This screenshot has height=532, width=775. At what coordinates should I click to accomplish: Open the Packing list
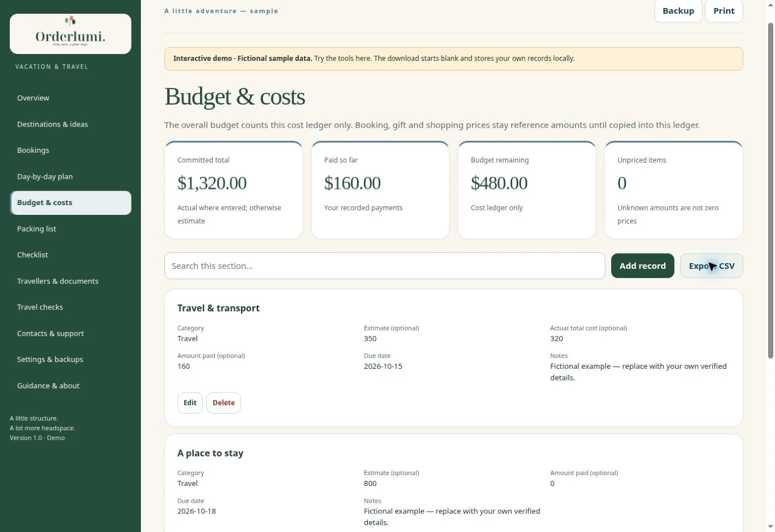(70, 229)
